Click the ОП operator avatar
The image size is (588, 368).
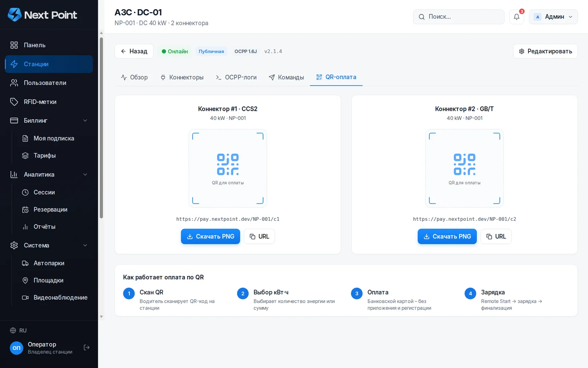(x=17, y=348)
